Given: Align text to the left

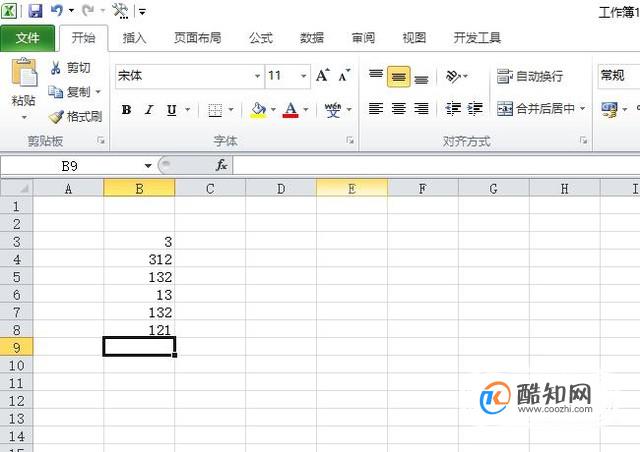Looking at the screenshot, I should (x=376, y=109).
